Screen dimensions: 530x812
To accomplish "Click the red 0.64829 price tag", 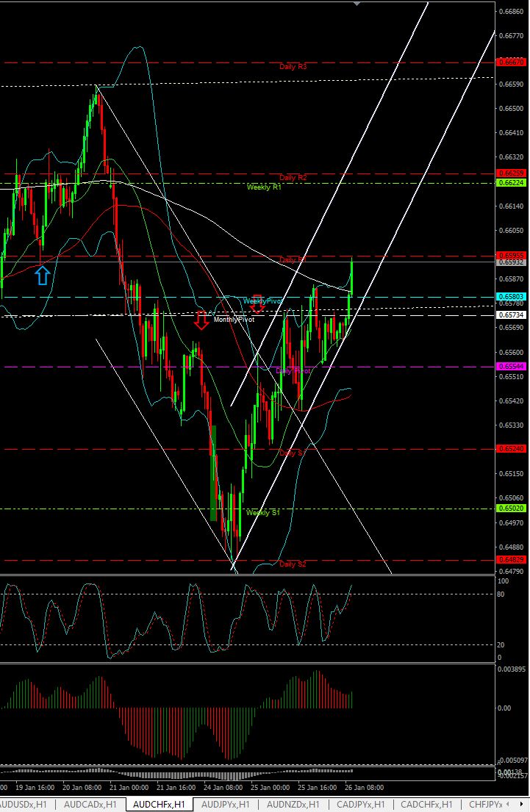I will click(x=511, y=560).
